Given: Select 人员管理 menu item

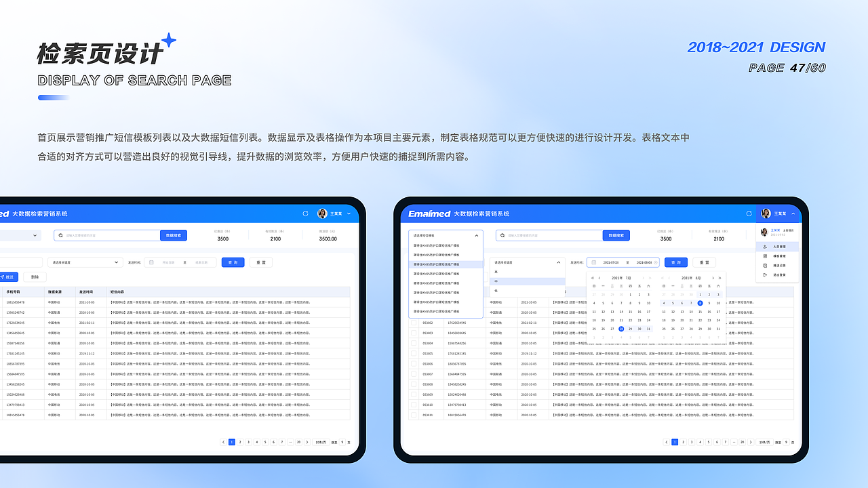Looking at the screenshot, I should click(x=777, y=247).
